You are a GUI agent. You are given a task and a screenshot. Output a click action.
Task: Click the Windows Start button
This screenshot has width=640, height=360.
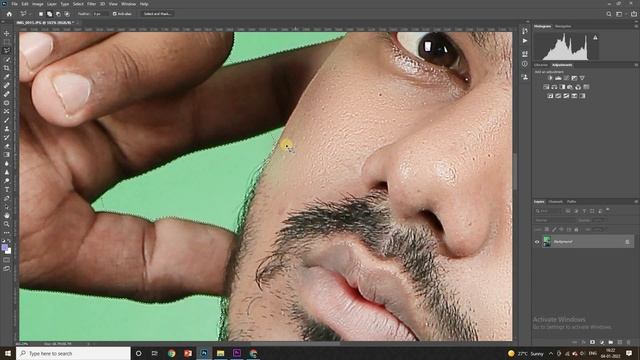[x=7, y=353]
